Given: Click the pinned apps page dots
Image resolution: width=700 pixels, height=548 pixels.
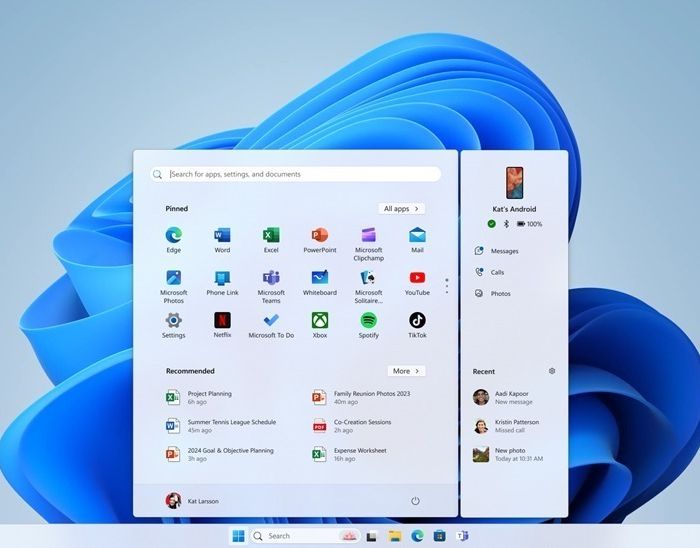Looking at the screenshot, I should [x=447, y=286].
